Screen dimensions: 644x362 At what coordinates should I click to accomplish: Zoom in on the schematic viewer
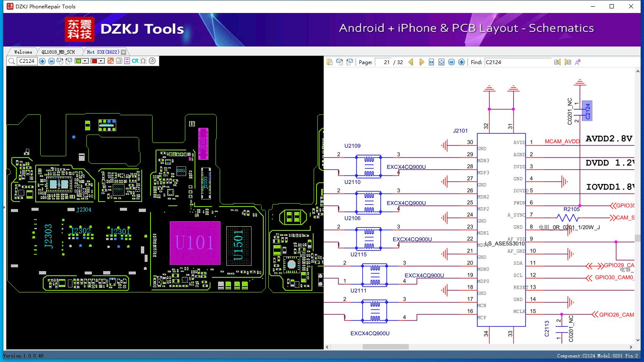(462, 62)
